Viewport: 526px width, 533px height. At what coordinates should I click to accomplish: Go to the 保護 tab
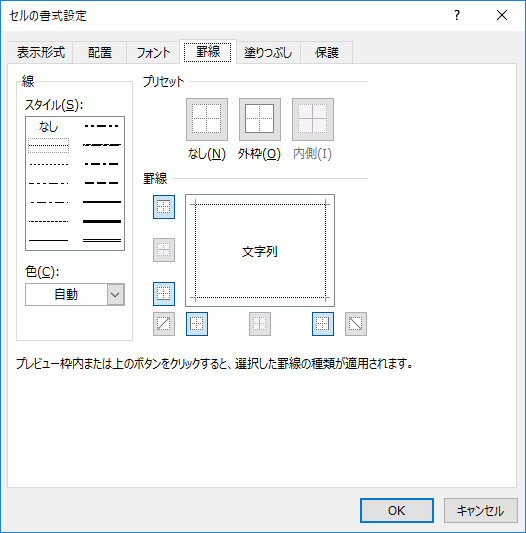(x=326, y=53)
